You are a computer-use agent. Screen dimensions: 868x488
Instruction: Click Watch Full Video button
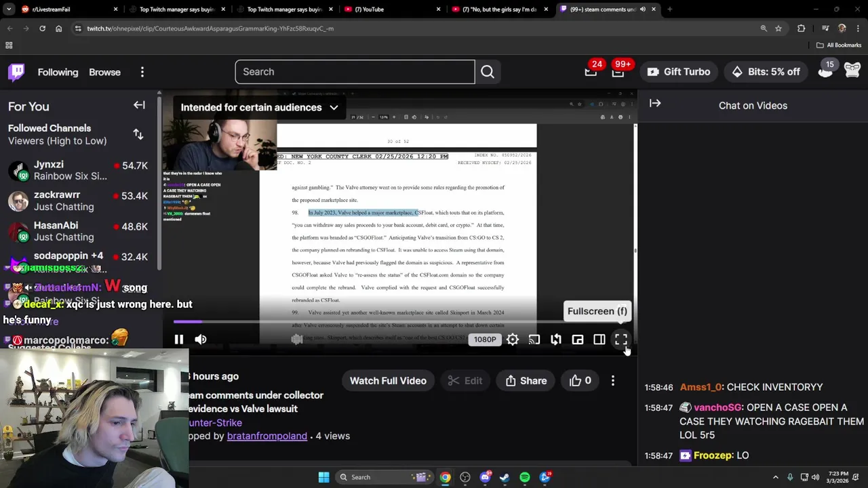pyautogui.click(x=388, y=381)
